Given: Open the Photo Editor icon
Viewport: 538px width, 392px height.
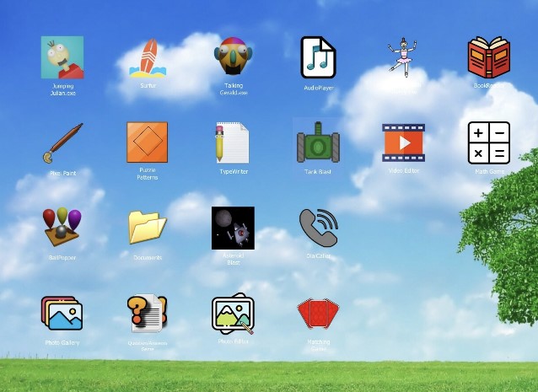Looking at the screenshot, I should [x=233, y=314].
